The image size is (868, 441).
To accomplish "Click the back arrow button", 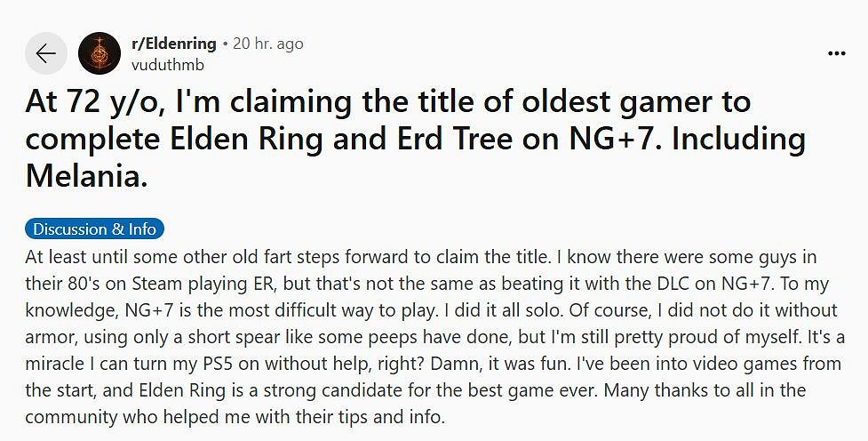I will 46,53.
